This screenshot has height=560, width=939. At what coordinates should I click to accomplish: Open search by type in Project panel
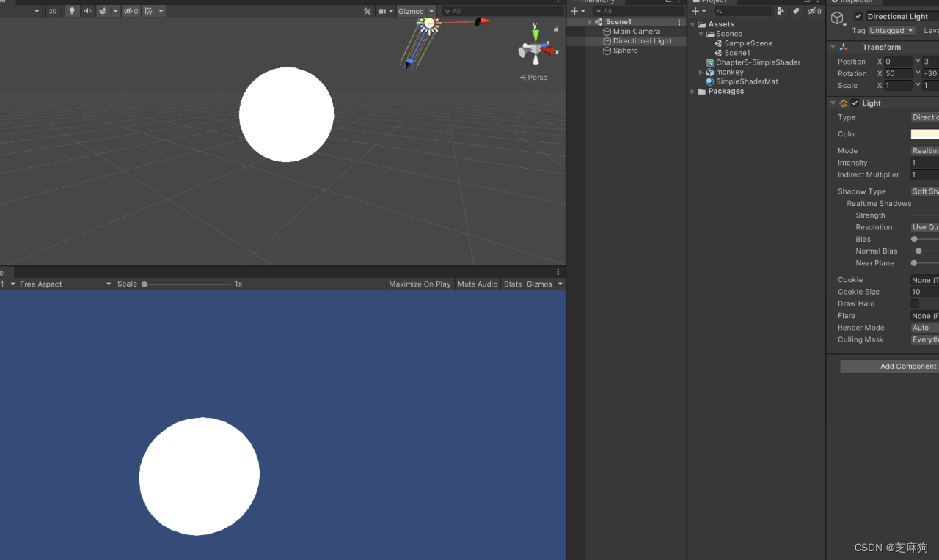point(781,11)
